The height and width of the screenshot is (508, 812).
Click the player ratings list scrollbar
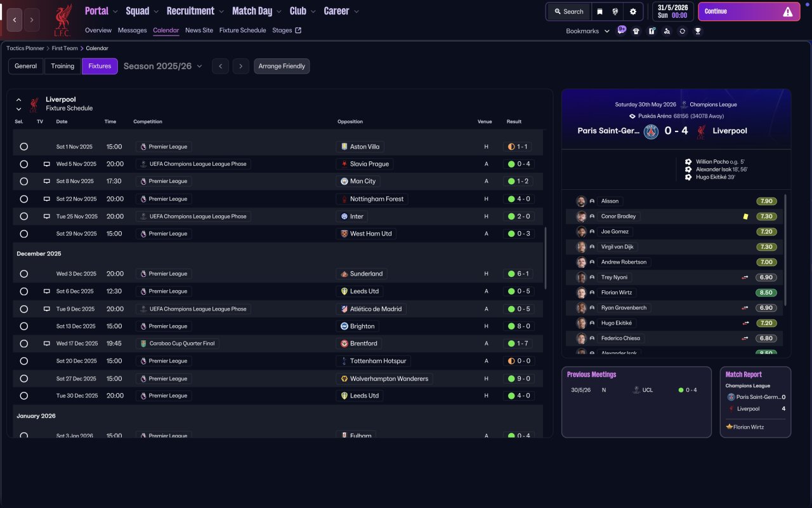pyautogui.click(x=785, y=250)
